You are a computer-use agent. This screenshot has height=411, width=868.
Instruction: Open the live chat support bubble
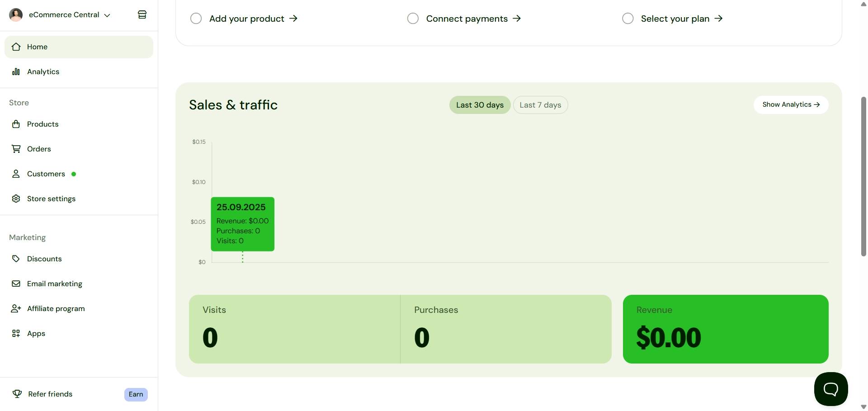click(830, 389)
